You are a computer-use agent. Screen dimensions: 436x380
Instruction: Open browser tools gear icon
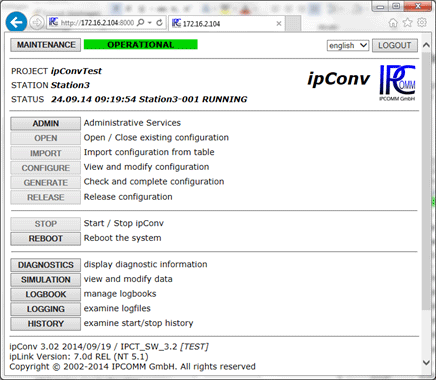pos(422,23)
